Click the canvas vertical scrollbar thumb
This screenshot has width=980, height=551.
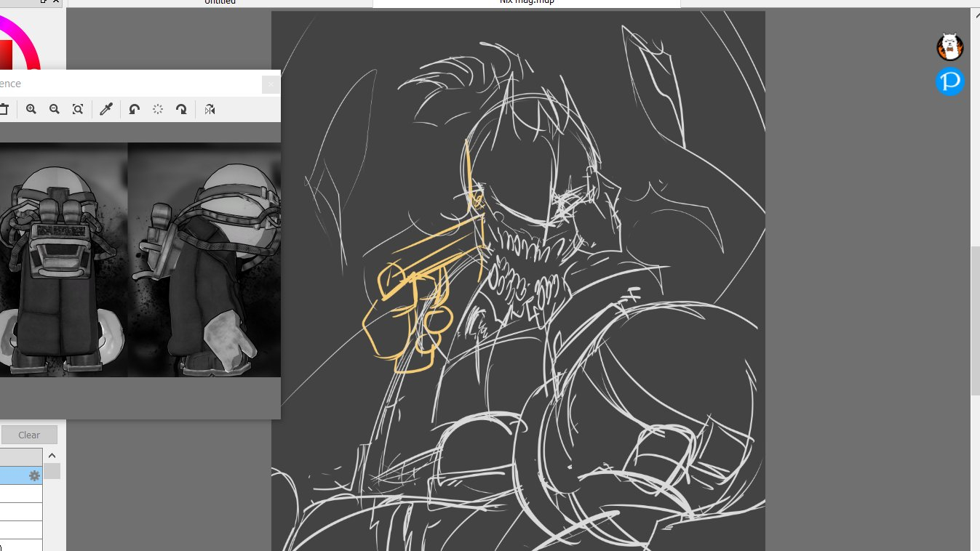975,320
